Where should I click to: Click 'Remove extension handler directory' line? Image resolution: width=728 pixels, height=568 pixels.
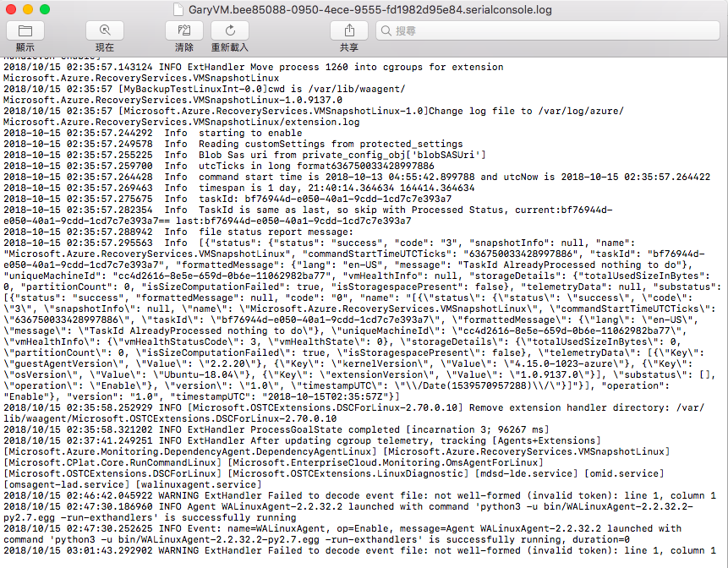point(353,408)
